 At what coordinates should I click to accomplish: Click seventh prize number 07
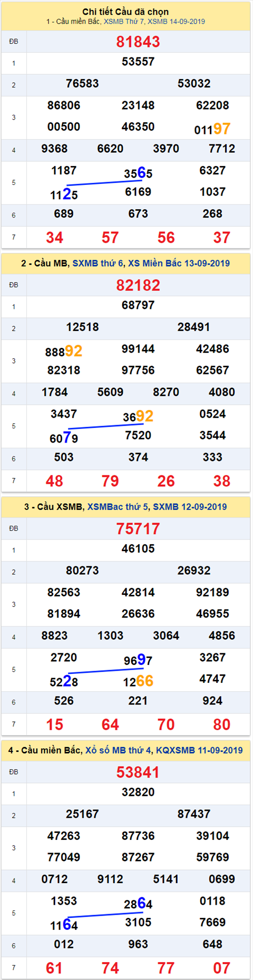pyautogui.click(x=222, y=968)
